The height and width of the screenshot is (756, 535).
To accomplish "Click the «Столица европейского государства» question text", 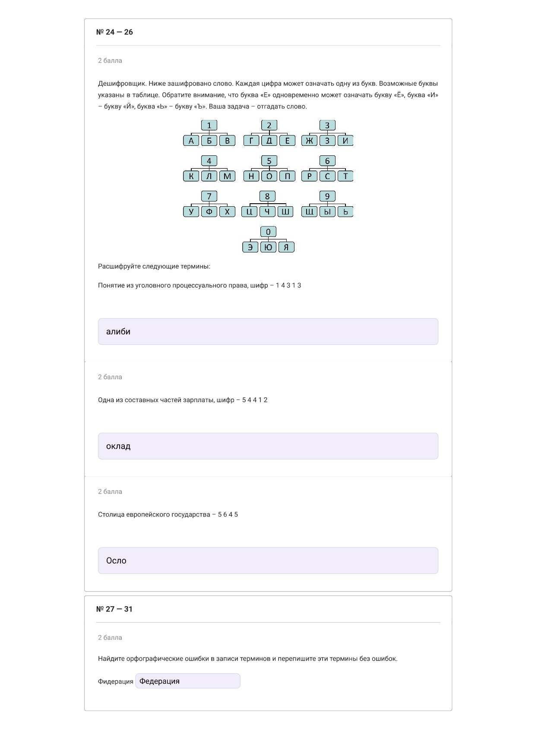I will click(x=154, y=514).
